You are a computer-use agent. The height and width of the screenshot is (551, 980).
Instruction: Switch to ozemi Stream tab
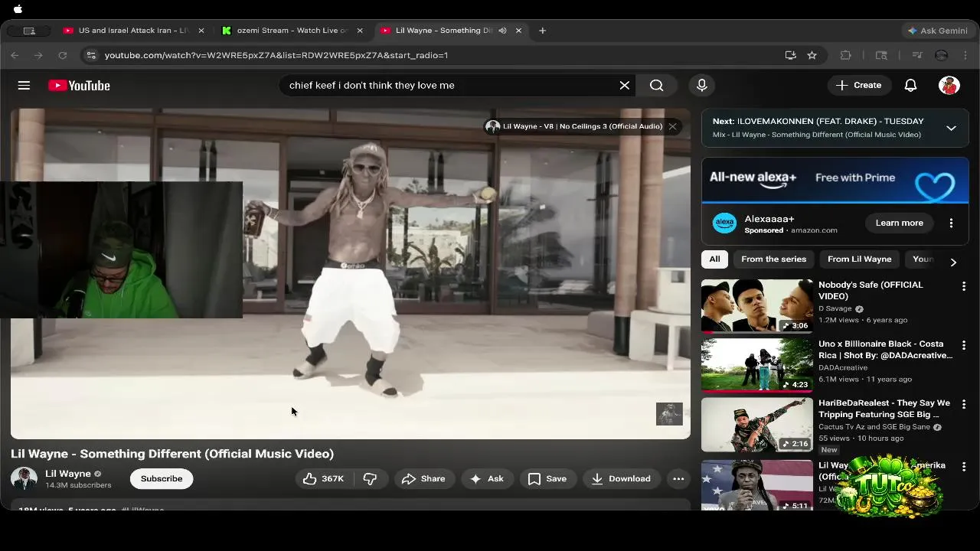pyautogui.click(x=292, y=31)
